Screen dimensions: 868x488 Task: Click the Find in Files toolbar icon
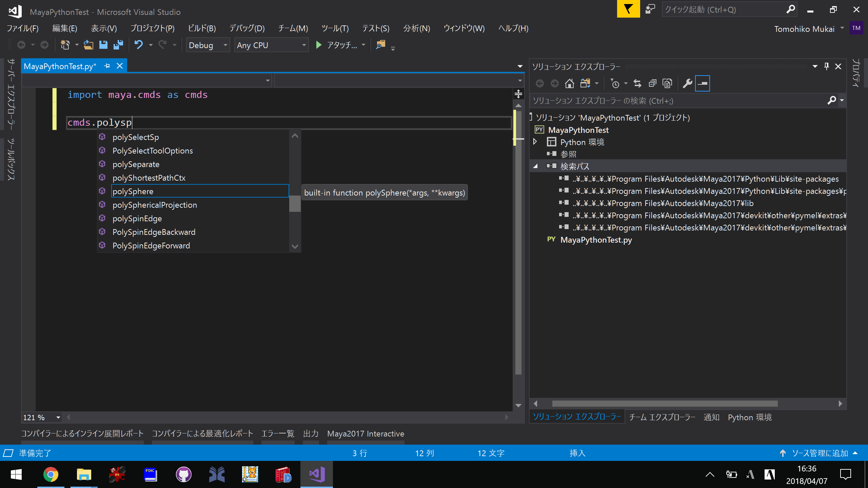(381, 45)
